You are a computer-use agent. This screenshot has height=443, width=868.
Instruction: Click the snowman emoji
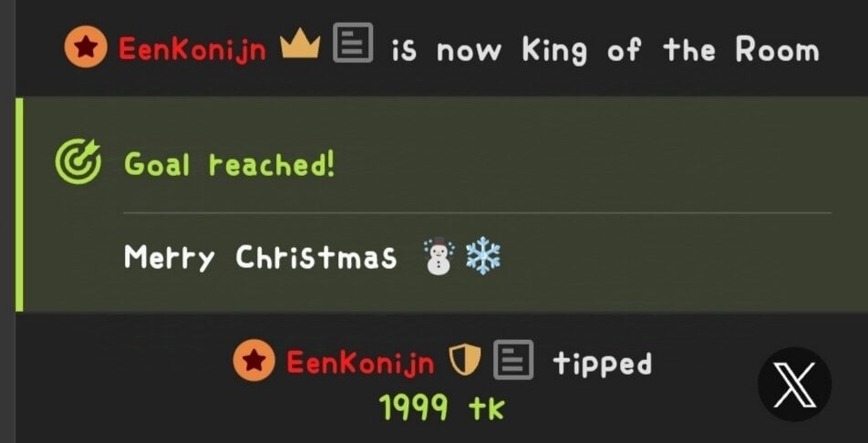click(x=439, y=256)
